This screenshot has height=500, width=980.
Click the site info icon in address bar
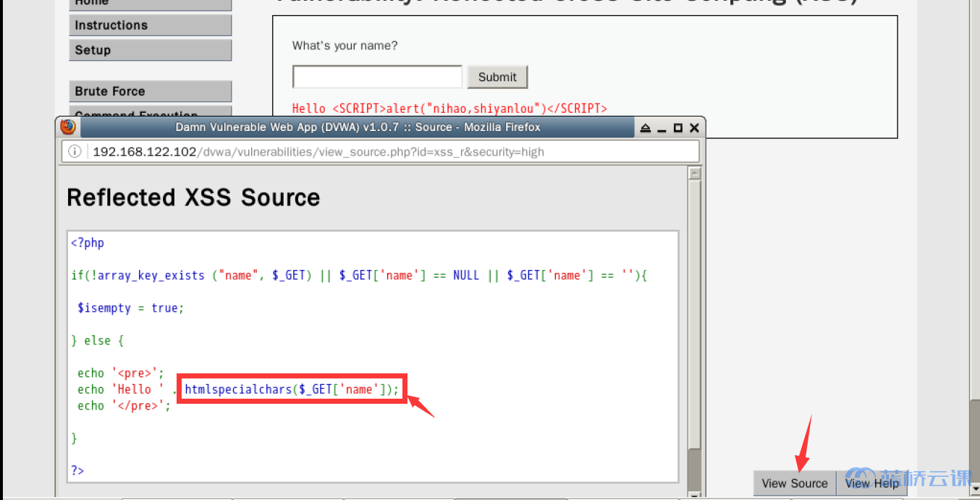point(75,152)
